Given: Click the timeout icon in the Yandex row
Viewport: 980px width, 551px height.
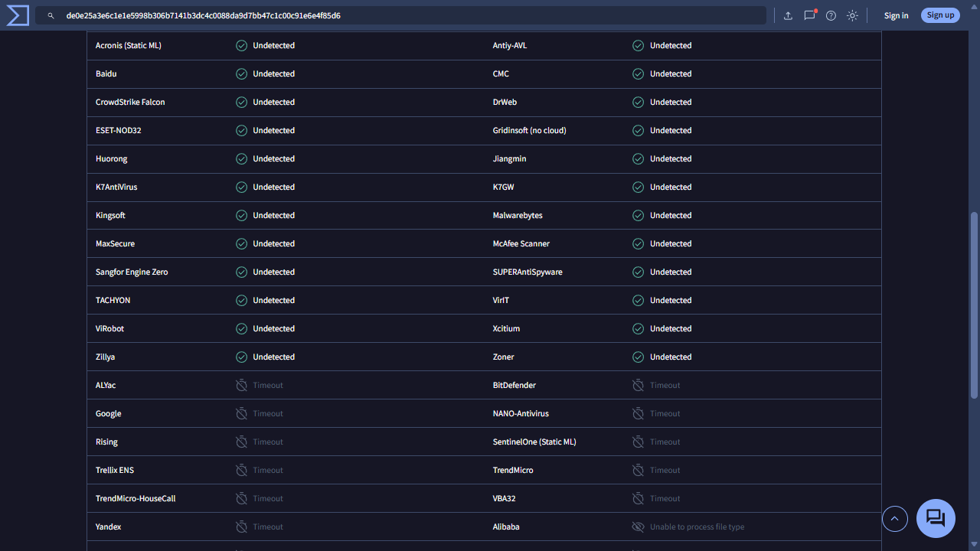Looking at the screenshot, I should [x=241, y=527].
